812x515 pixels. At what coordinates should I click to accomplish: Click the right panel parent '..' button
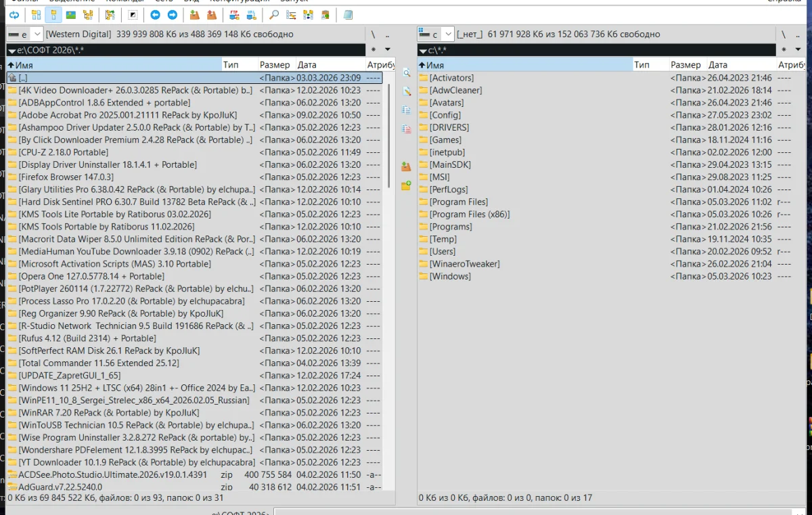[x=798, y=34]
